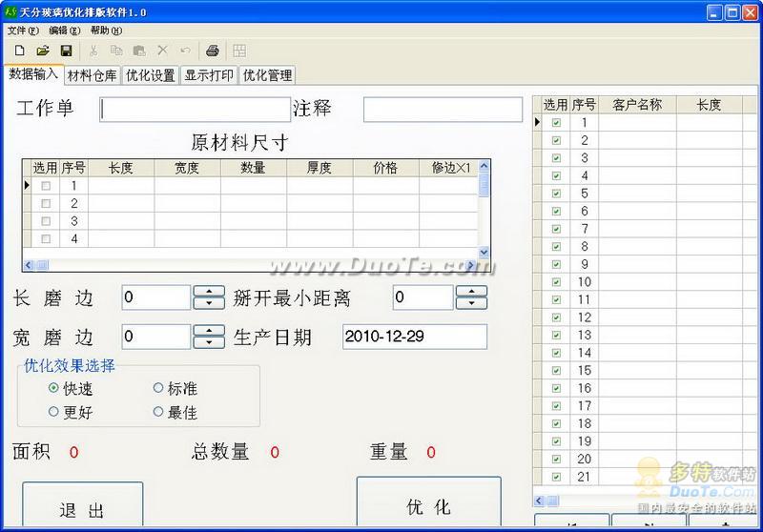763x532 pixels.
Task: Select the 数据输入 tab
Action: [x=33, y=74]
